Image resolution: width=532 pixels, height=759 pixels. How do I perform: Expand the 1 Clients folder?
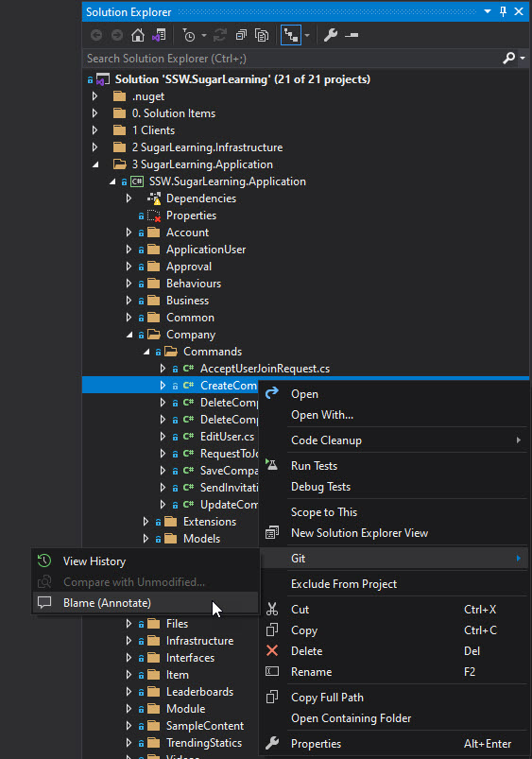pyautogui.click(x=95, y=130)
